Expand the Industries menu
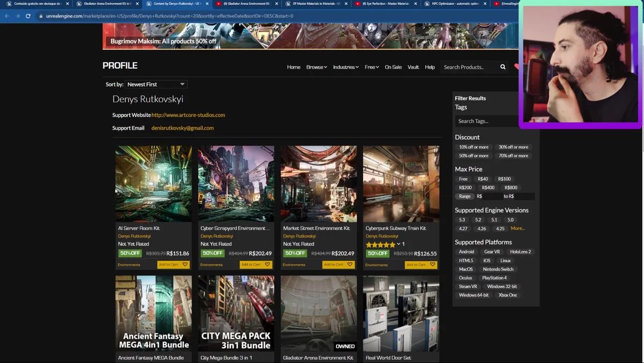This screenshot has width=644, height=363. point(346,67)
